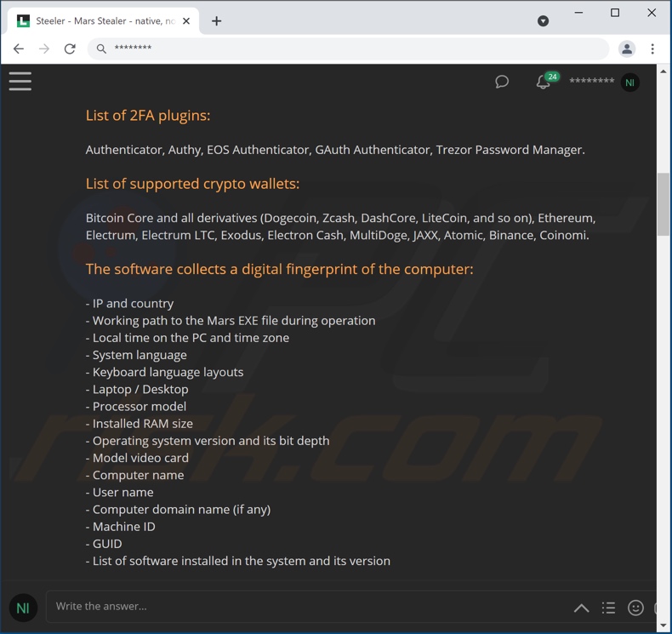The width and height of the screenshot is (672, 634).
Task: Open the tab search dropdown arrow
Action: point(543,20)
